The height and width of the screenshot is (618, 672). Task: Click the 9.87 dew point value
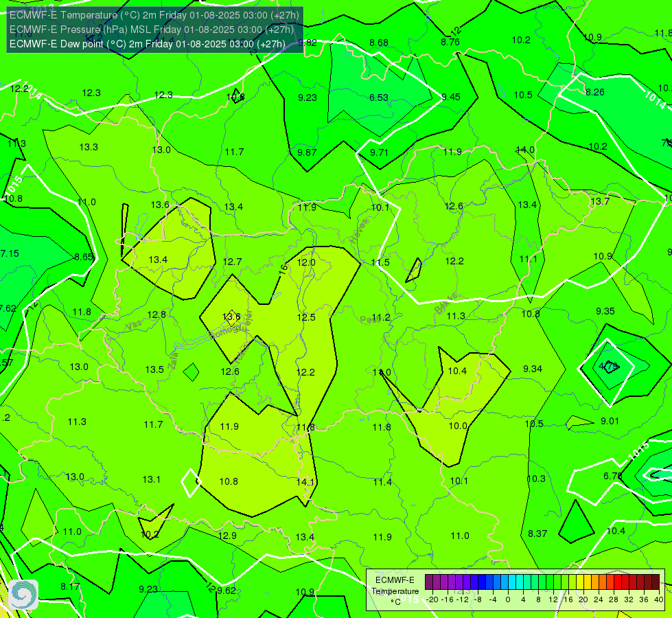tap(307, 152)
